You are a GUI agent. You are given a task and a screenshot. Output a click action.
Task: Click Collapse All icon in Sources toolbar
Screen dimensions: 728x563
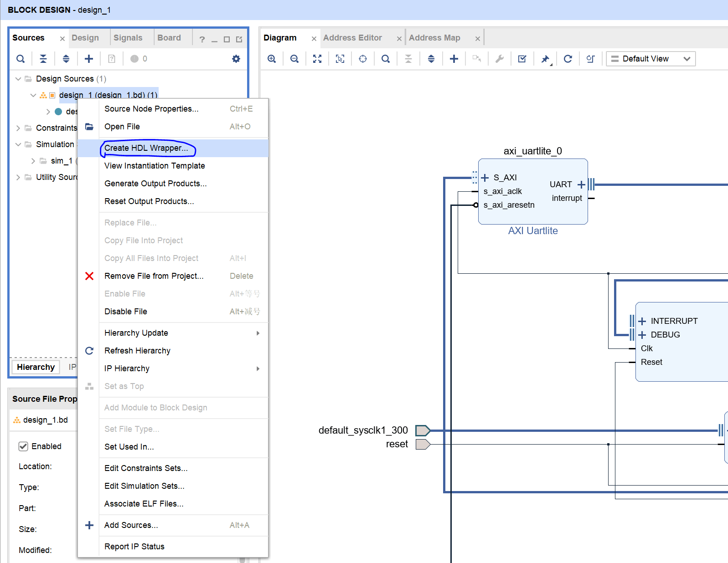click(x=43, y=59)
